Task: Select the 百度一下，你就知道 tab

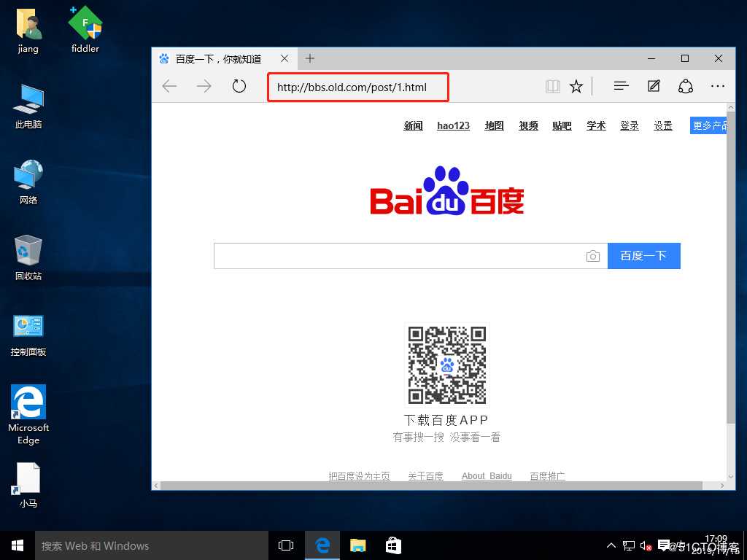Action: 225,58
